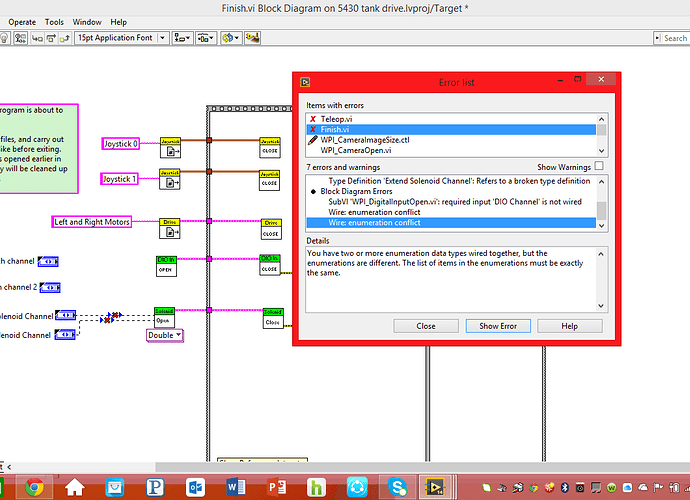Screen dimensions: 690x500
Task: Select WPI_CameraImageSize.ctl in error items
Action: click(451, 140)
